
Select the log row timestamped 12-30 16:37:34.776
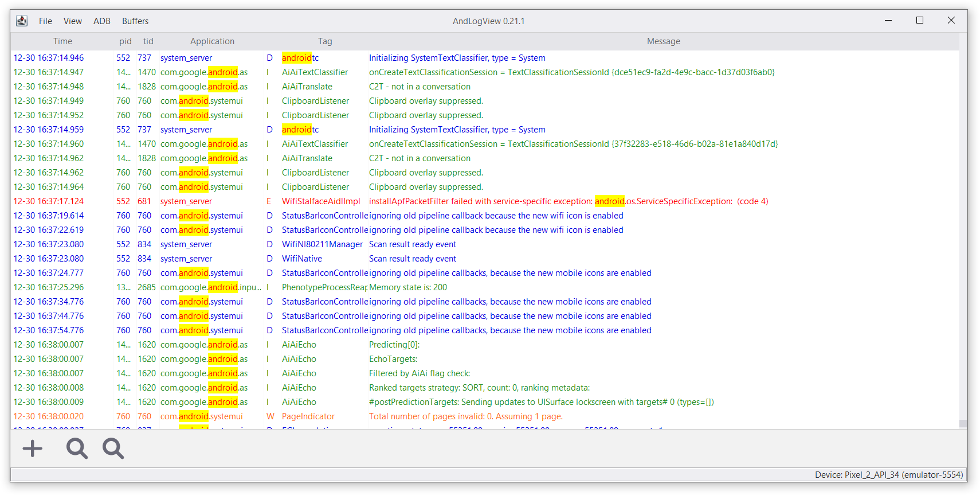[x=485, y=302]
